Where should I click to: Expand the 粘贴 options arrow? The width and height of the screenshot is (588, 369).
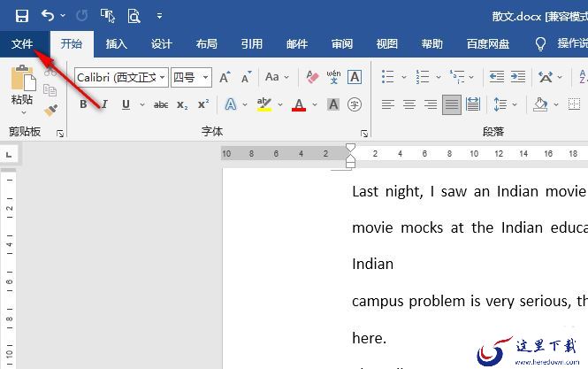pyautogui.click(x=23, y=112)
